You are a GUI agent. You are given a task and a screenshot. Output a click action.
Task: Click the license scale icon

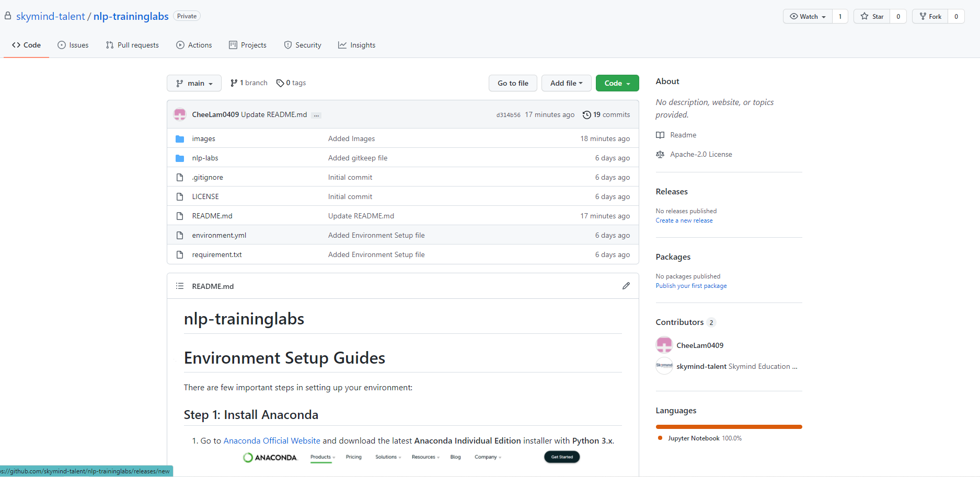(x=660, y=154)
